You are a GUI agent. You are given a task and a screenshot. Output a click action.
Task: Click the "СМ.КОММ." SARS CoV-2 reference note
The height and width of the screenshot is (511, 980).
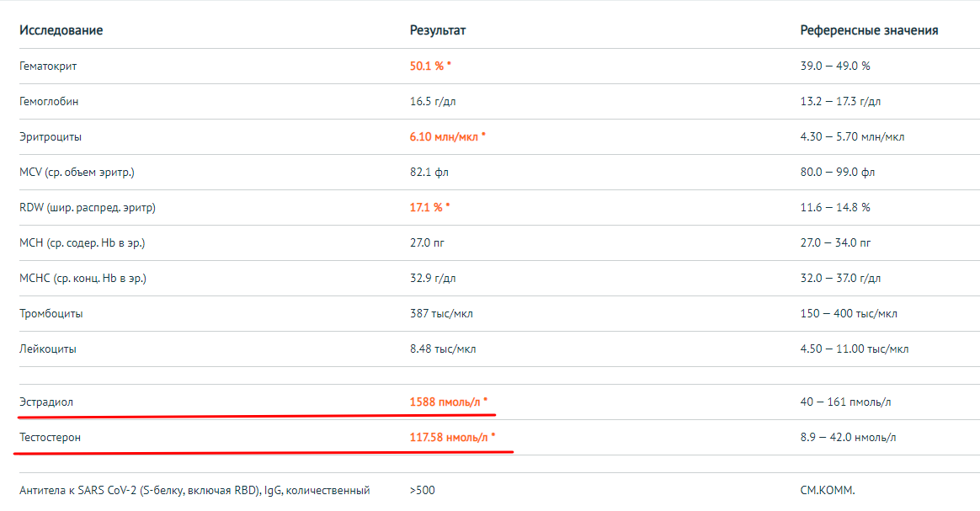pos(827,490)
